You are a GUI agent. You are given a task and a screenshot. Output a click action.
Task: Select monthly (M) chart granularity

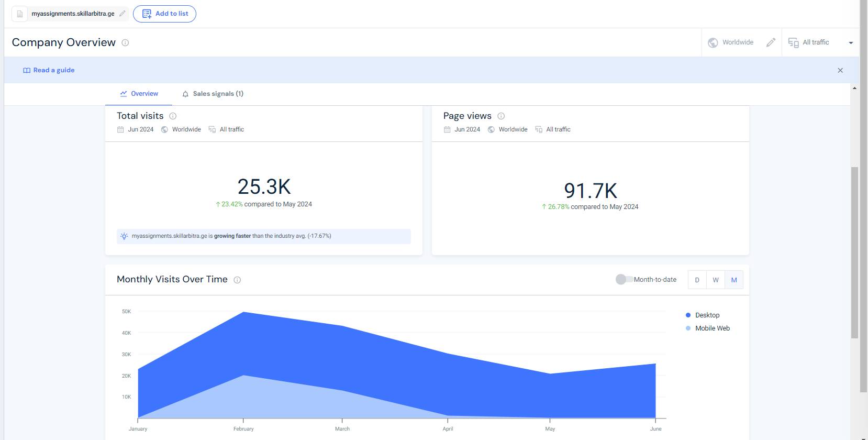click(734, 280)
